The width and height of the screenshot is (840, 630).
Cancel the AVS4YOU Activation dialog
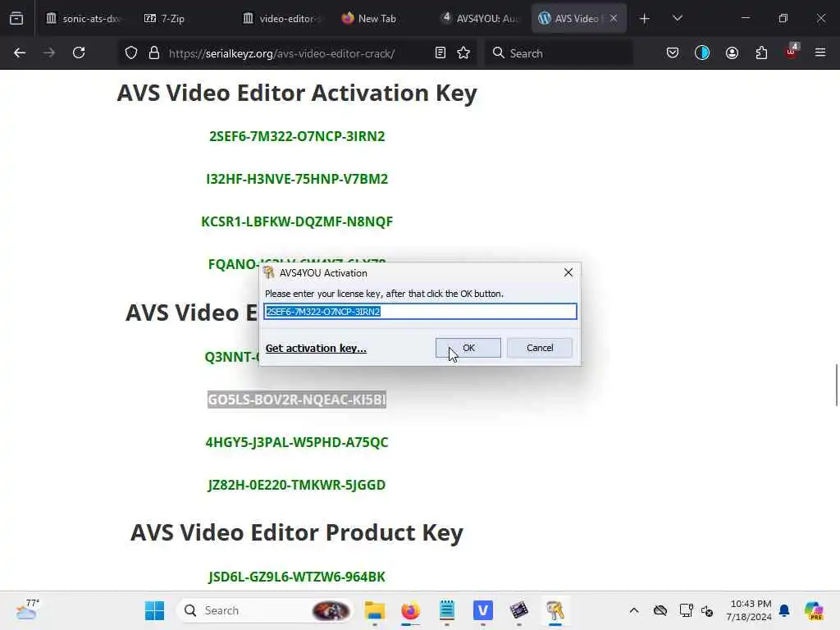tap(540, 348)
